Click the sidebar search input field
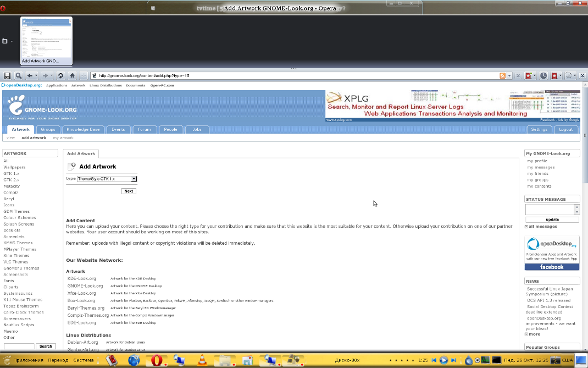This screenshot has height=368, width=588. [x=19, y=346]
